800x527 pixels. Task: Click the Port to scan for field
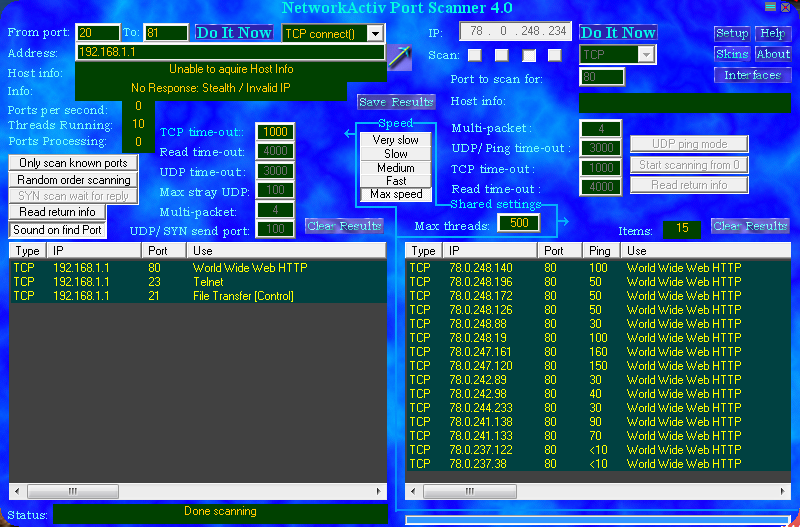[602, 77]
